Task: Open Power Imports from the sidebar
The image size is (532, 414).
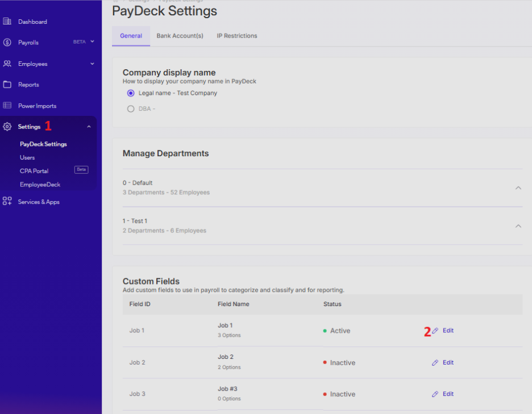Action: point(38,106)
